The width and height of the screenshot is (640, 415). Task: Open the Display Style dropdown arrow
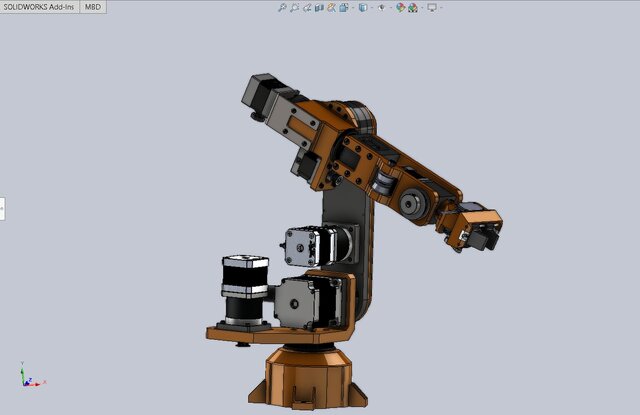pyautogui.click(x=372, y=7)
